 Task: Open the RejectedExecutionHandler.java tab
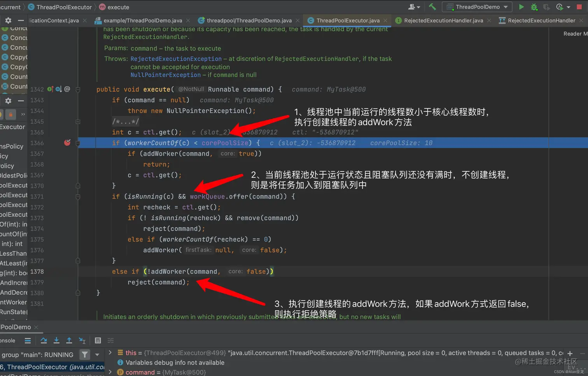pos(443,20)
